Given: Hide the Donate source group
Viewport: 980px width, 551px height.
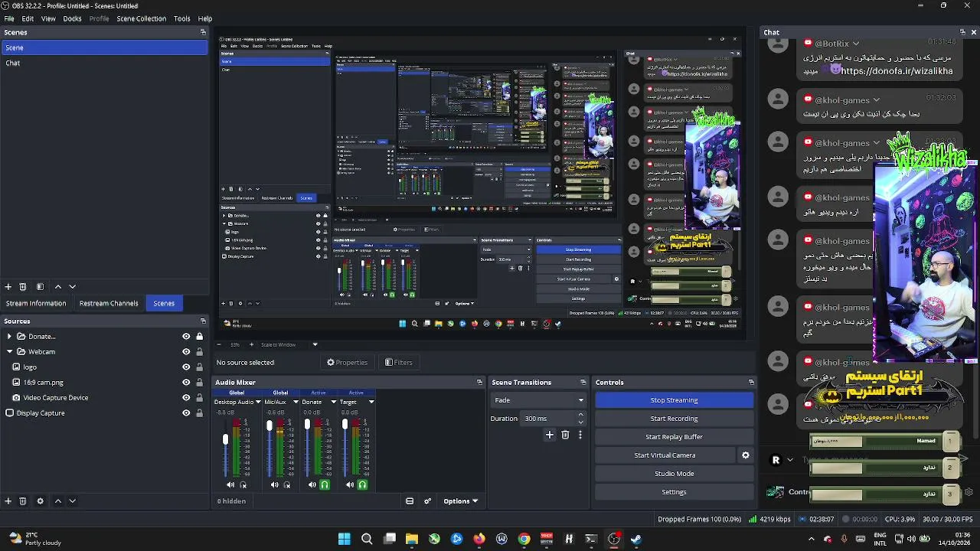Looking at the screenshot, I should tap(186, 337).
